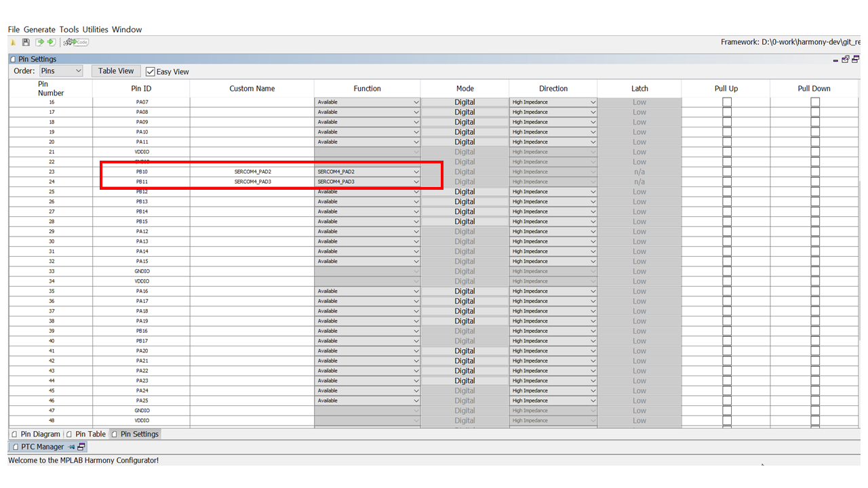Undock the Pin Settings panel
This screenshot has height=488, width=868.
tap(845, 60)
